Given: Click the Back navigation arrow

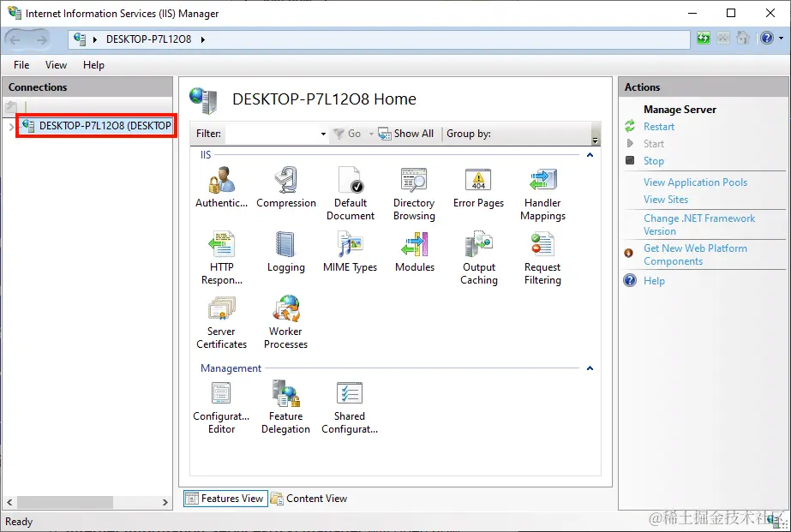Looking at the screenshot, I should coord(15,39).
